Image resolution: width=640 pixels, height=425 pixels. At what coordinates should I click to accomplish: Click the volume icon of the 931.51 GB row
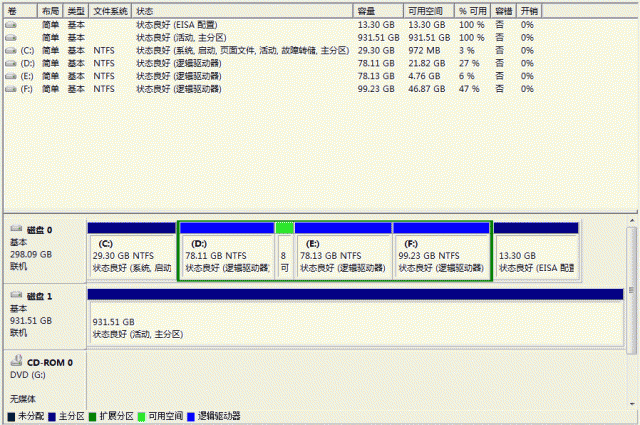[11, 38]
